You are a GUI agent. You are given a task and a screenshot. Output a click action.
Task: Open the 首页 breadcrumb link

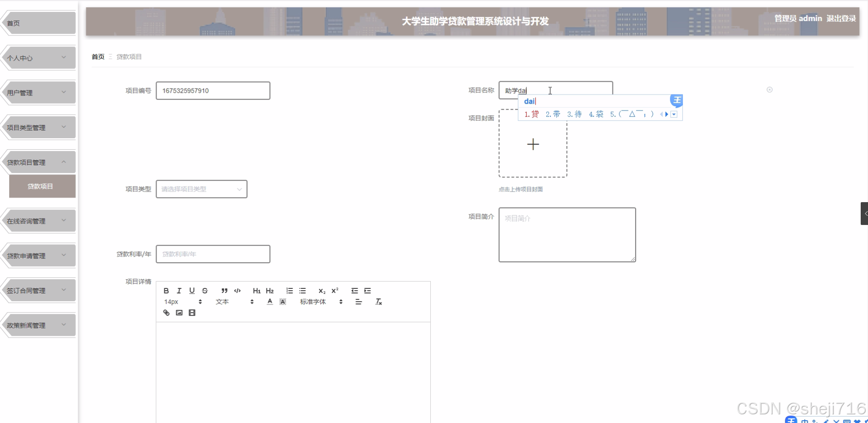[98, 57]
